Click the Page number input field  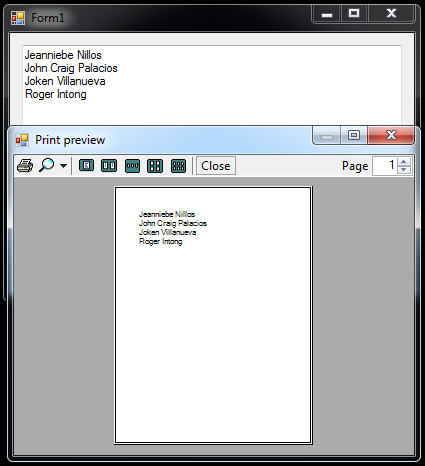tap(385, 166)
